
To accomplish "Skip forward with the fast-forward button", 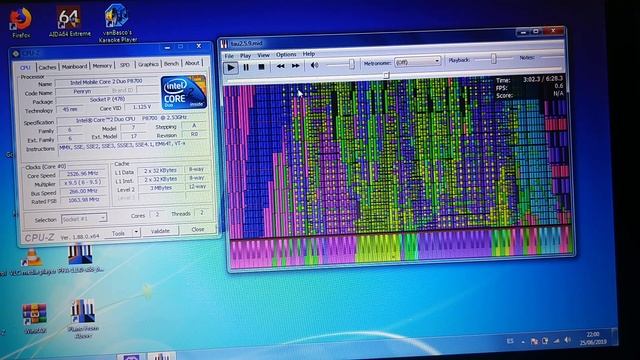I will (296, 65).
